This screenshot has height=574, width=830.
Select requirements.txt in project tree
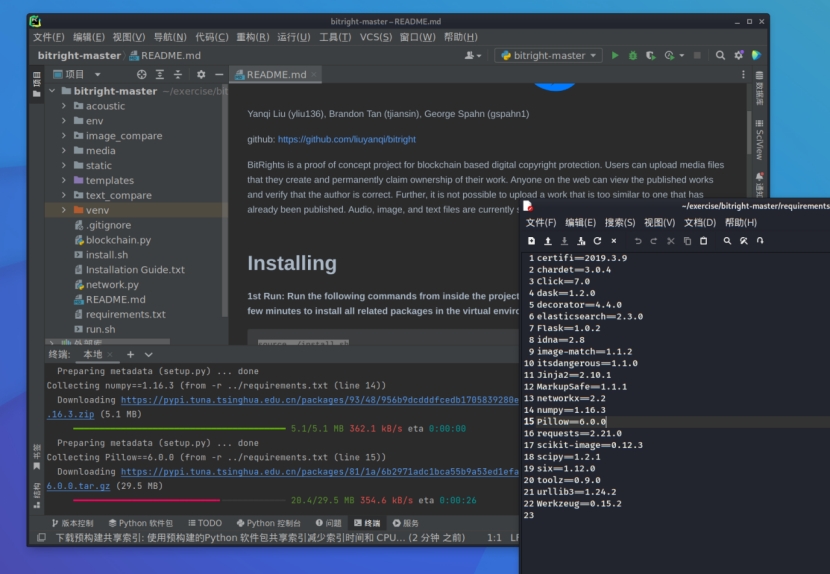pyautogui.click(x=125, y=314)
